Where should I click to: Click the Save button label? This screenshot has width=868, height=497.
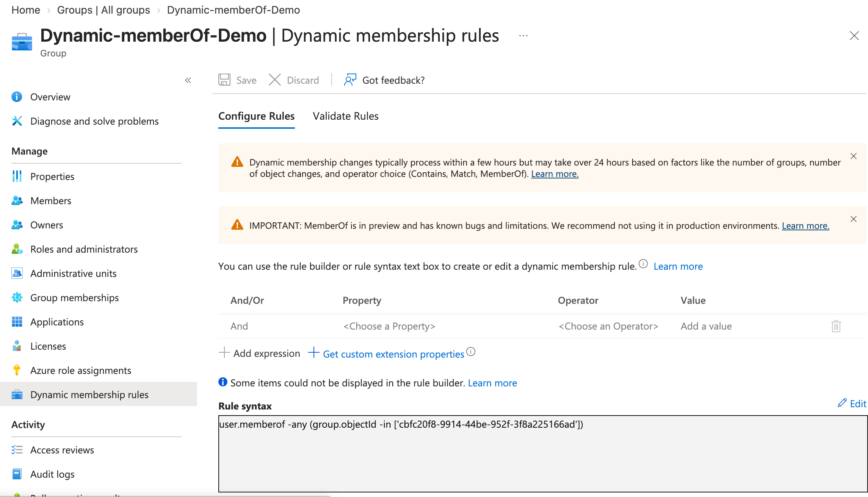pos(246,80)
